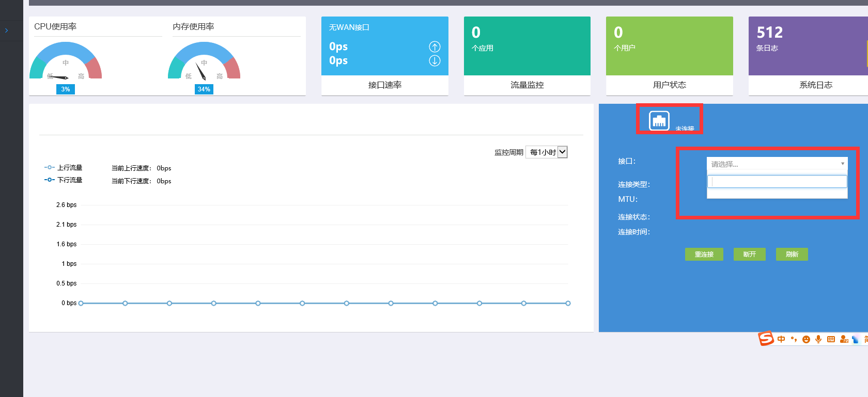The height and width of the screenshot is (397, 868).
Task: Click the memory '34%' value badge
Action: point(204,89)
